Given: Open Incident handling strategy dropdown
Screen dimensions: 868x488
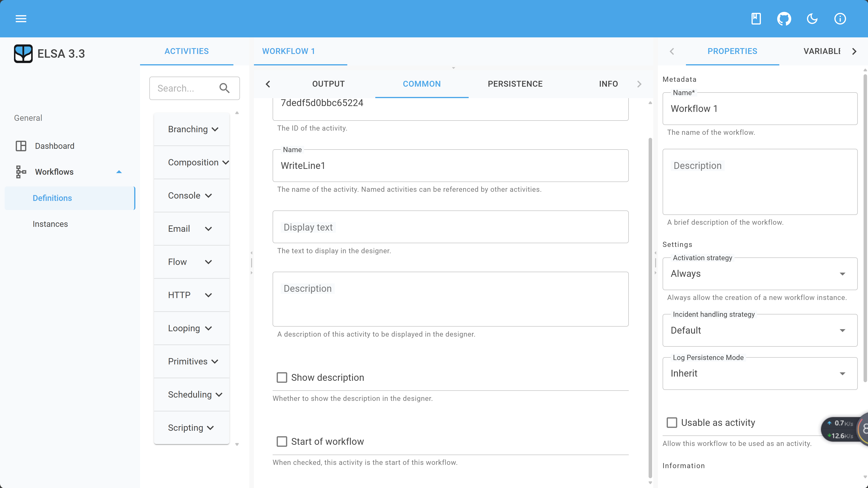Looking at the screenshot, I should coord(760,330).
